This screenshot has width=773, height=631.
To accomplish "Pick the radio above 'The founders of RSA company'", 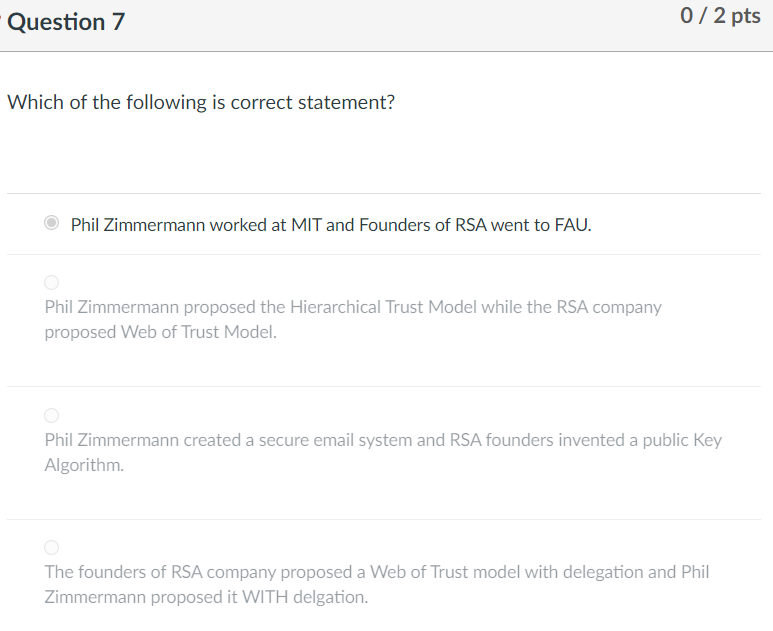I will [52, 547].
